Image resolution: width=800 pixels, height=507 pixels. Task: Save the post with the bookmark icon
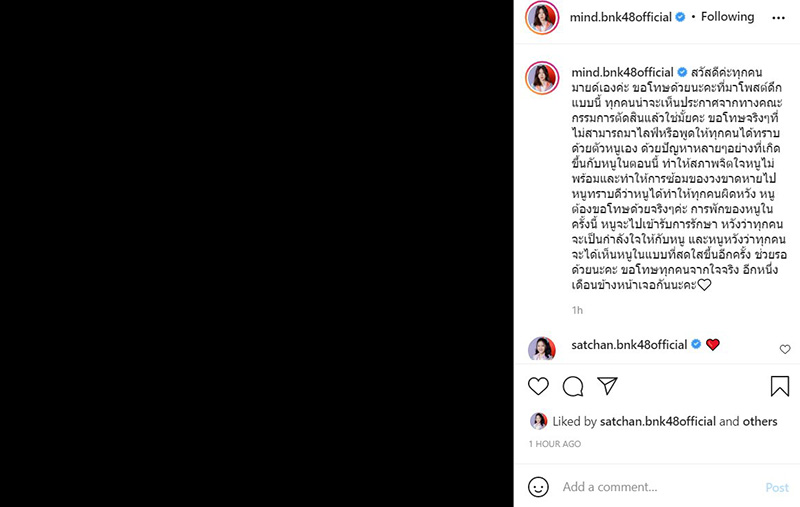(x=780, y=386)
